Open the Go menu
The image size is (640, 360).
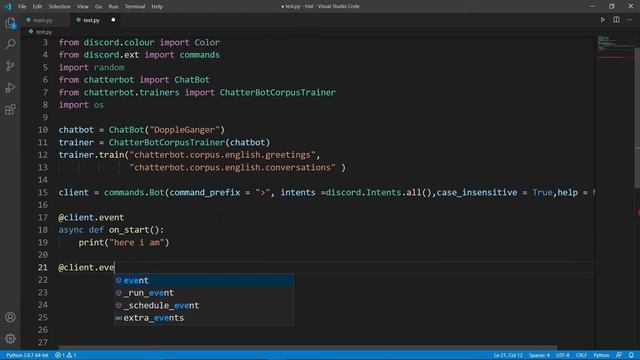coord(98,7)
